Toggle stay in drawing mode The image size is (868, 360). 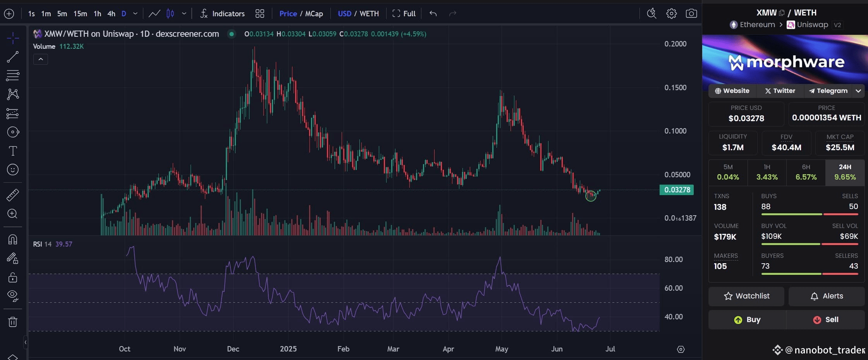coord(13,258)
